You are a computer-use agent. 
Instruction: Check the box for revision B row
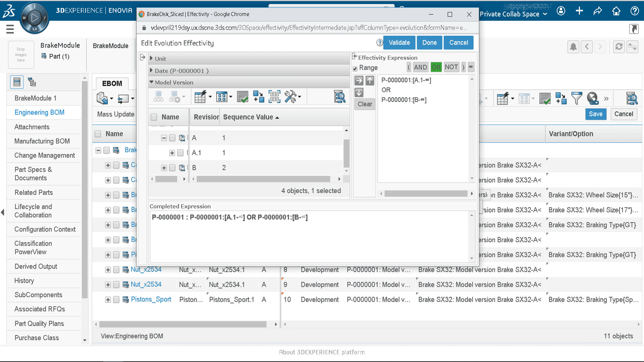(x=172, y=168)
